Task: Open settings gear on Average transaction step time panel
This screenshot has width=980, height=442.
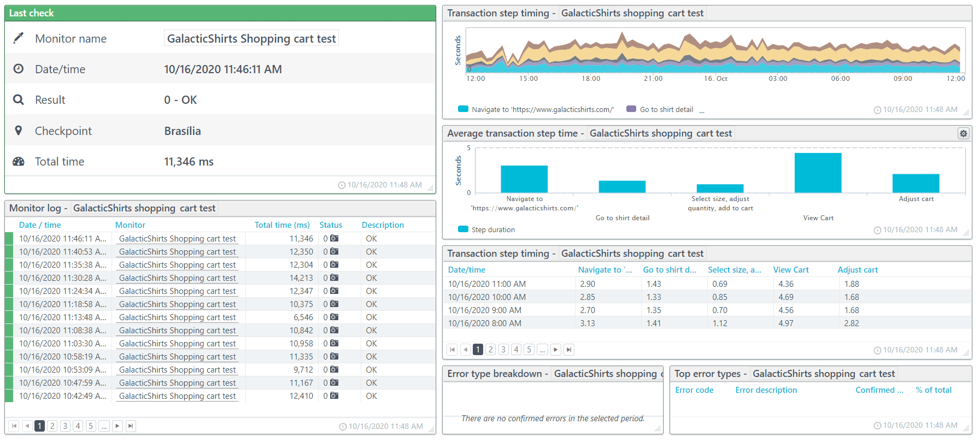Action: (963, 133)
